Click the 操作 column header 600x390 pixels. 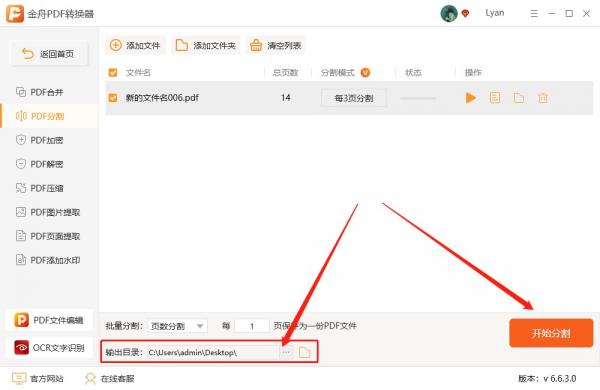coord(473,72)
